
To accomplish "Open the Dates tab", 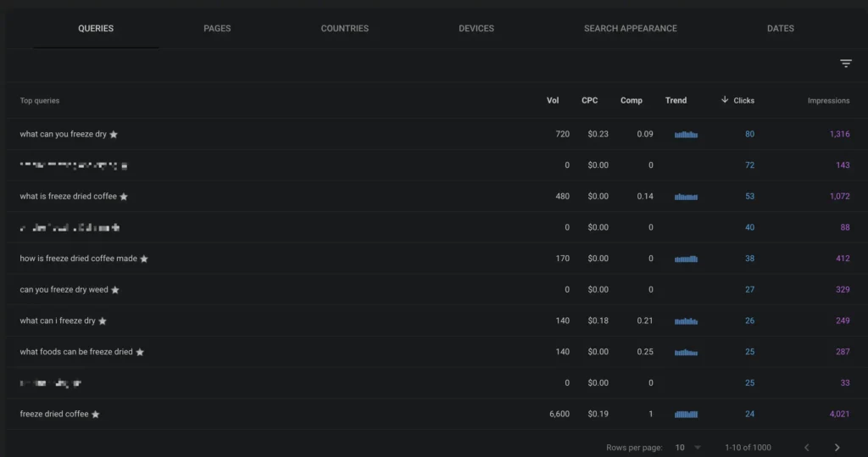I will [x=780, y=28].
